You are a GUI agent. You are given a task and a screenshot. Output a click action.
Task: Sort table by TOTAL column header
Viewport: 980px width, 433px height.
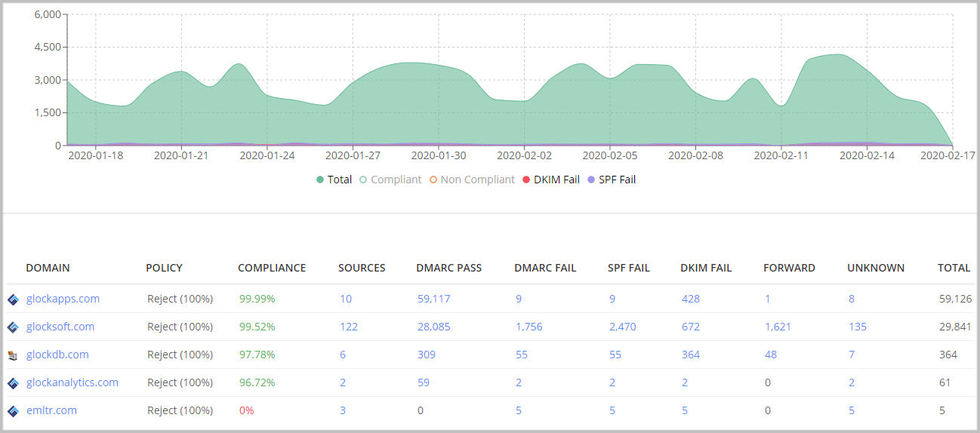tap(954, 268)
